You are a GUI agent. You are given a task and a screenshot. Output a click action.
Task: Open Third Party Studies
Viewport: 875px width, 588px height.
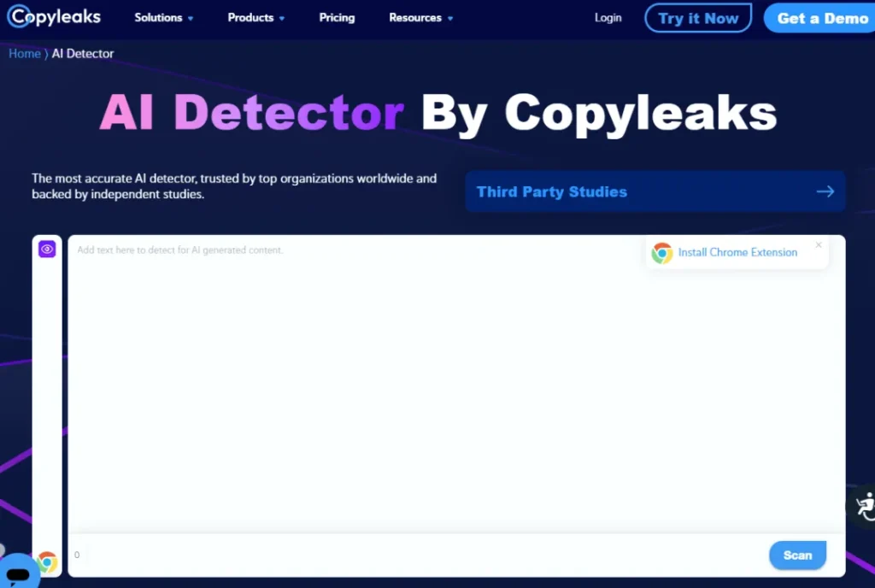(x=552, y=191)
